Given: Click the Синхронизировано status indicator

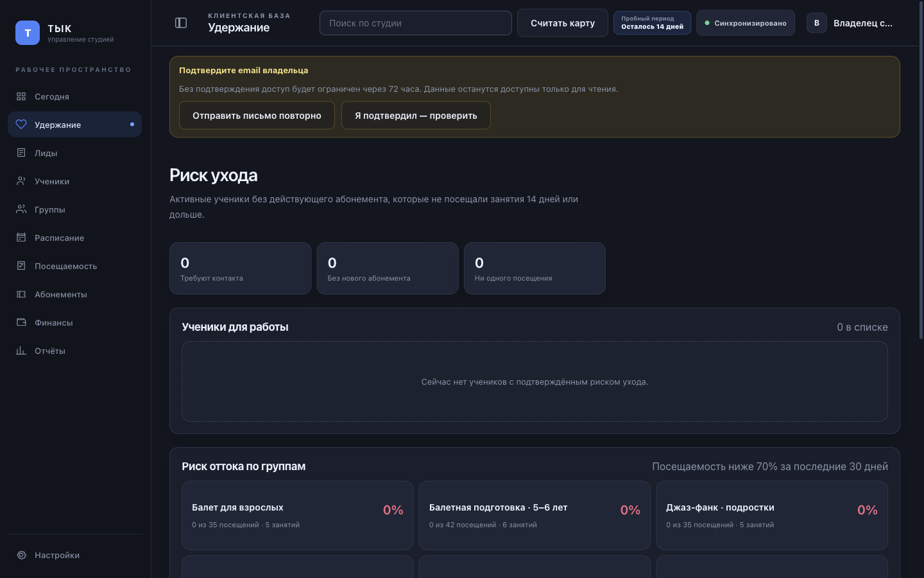Looking at the screenshot, I should 746,23.
